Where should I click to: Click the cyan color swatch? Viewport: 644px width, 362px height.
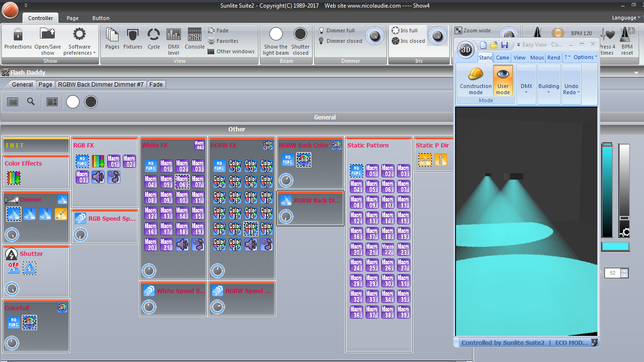tap(615, 246)
